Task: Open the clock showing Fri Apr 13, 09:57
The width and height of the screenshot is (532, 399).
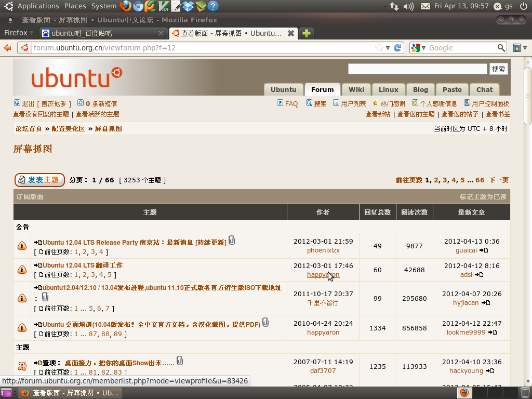Action: (461, 6)
